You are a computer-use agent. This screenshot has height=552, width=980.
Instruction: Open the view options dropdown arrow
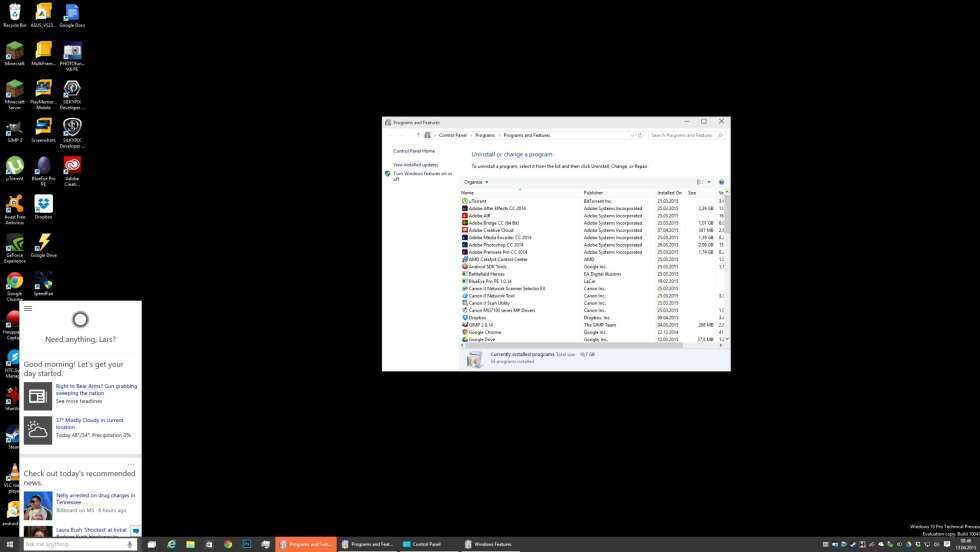(x=709, y=182)
